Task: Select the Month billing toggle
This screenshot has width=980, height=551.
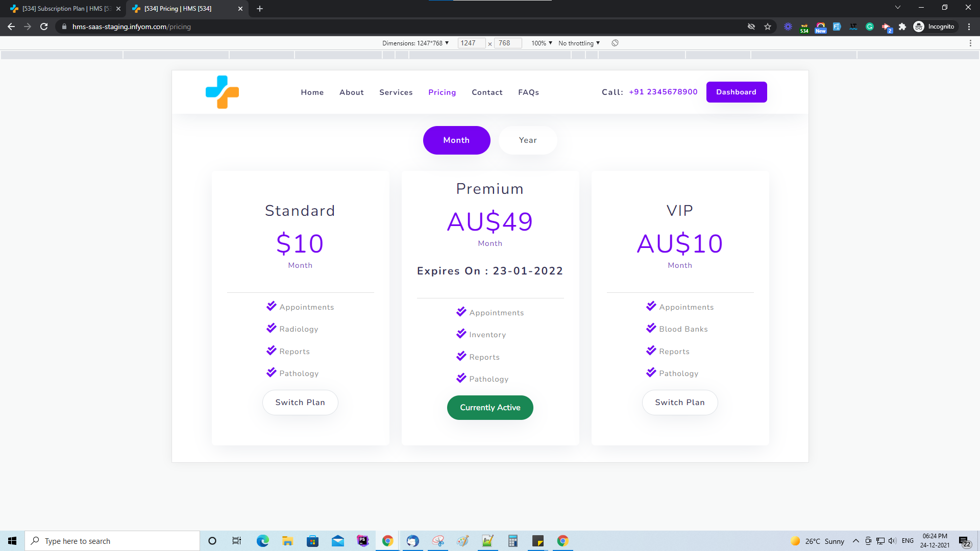Action: 456,140
